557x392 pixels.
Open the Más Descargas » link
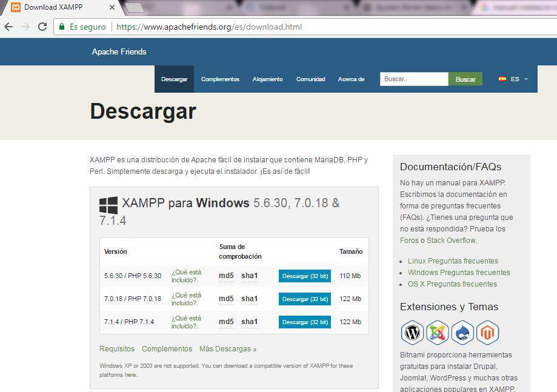[228, 349]
